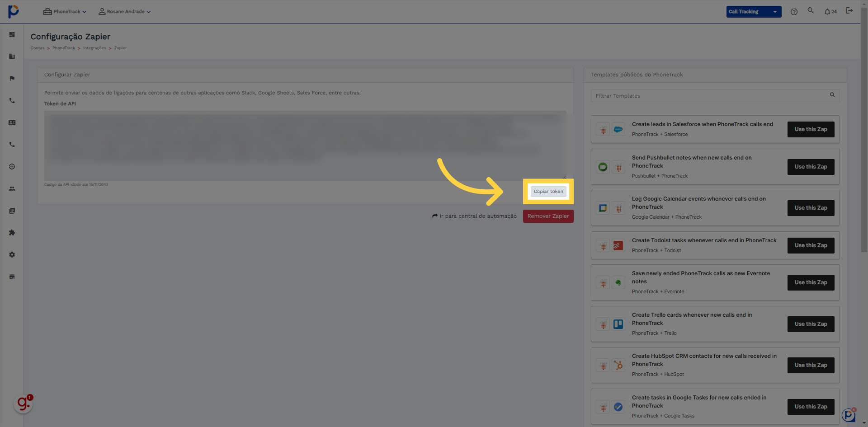Use this Zap for Todoist tasks
Screen dimensions: 868x427
(811, 245)
